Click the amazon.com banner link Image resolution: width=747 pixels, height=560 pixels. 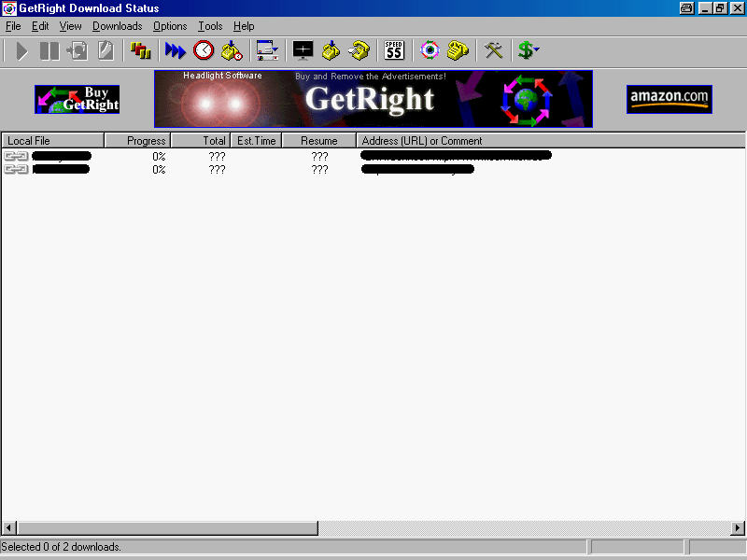(x=669, y=99)
